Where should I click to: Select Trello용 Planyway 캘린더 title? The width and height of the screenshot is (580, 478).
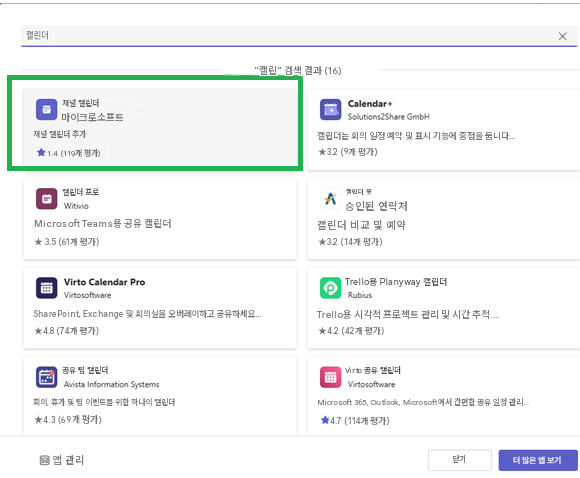click(x=396, y=282)
